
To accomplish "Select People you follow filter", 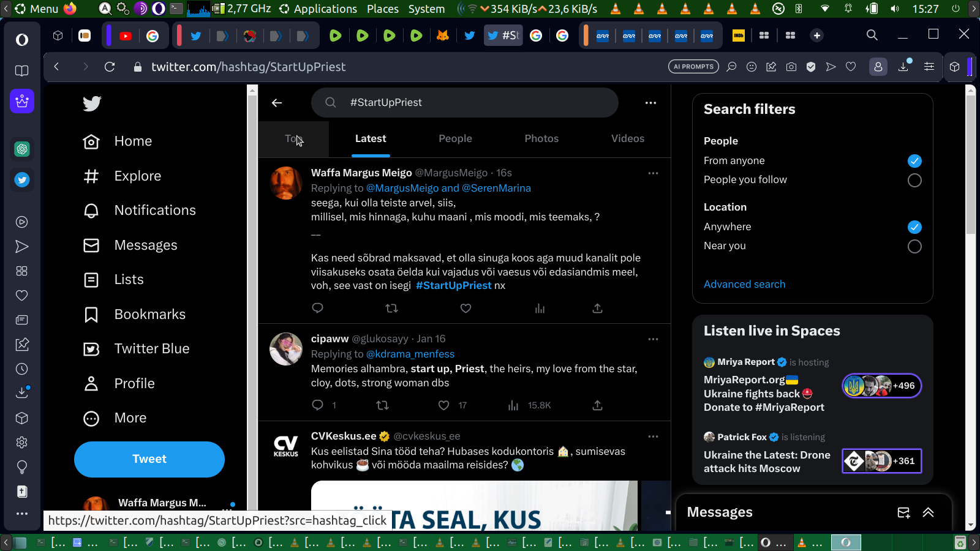I will (x=914, y=180).
